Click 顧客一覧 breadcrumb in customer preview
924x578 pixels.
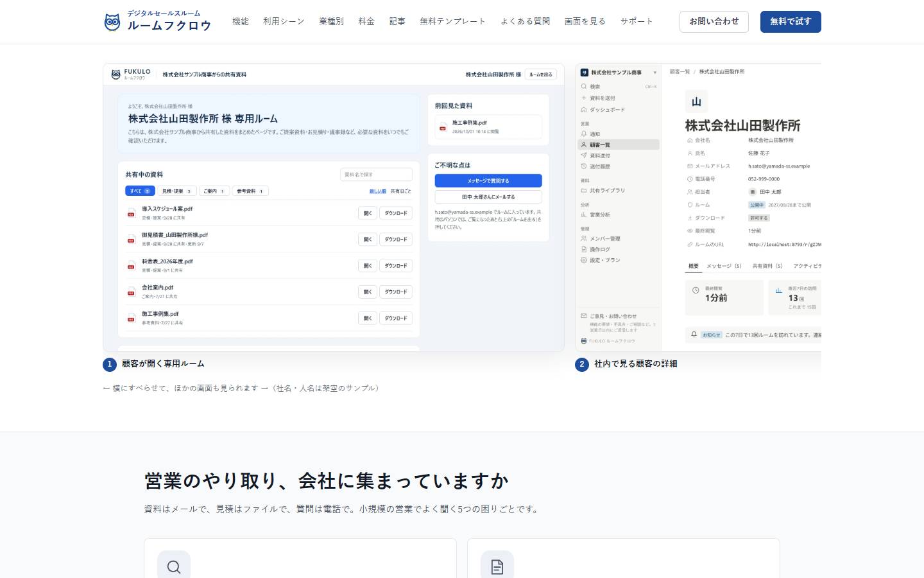[x=680, y=72]
